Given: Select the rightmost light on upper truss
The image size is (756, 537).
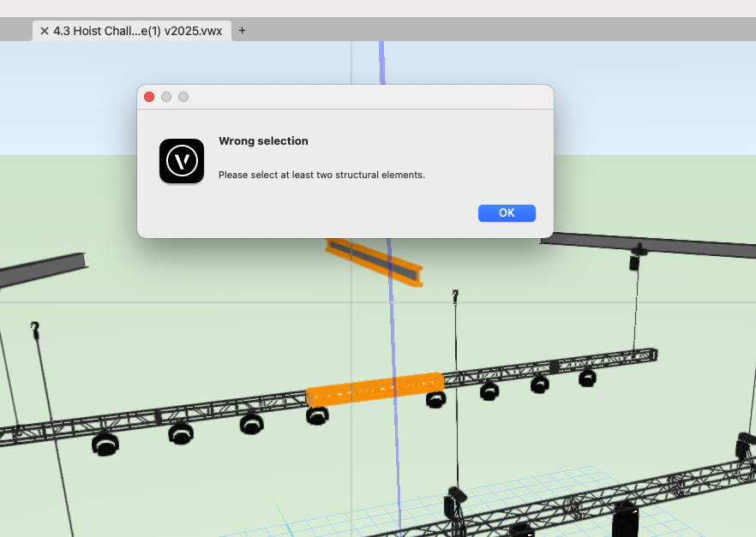Looking at the screenshot, I should pyautogui.click(x=587, y=377).
